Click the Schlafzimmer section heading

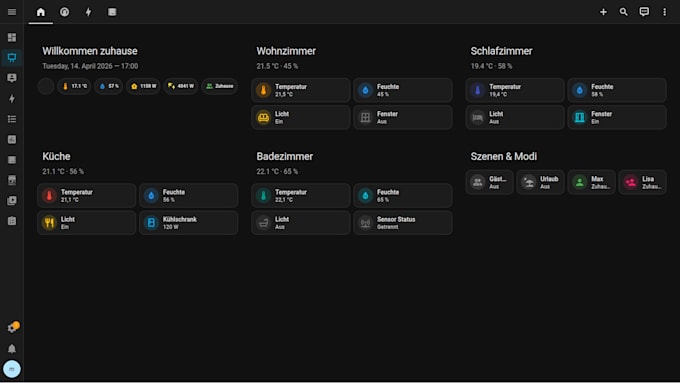501,51
